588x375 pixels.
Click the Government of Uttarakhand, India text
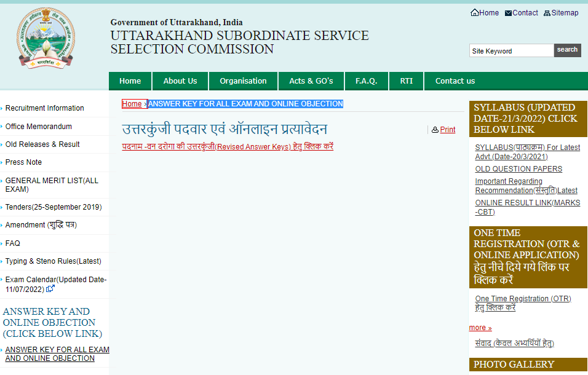tap(177, 23)
